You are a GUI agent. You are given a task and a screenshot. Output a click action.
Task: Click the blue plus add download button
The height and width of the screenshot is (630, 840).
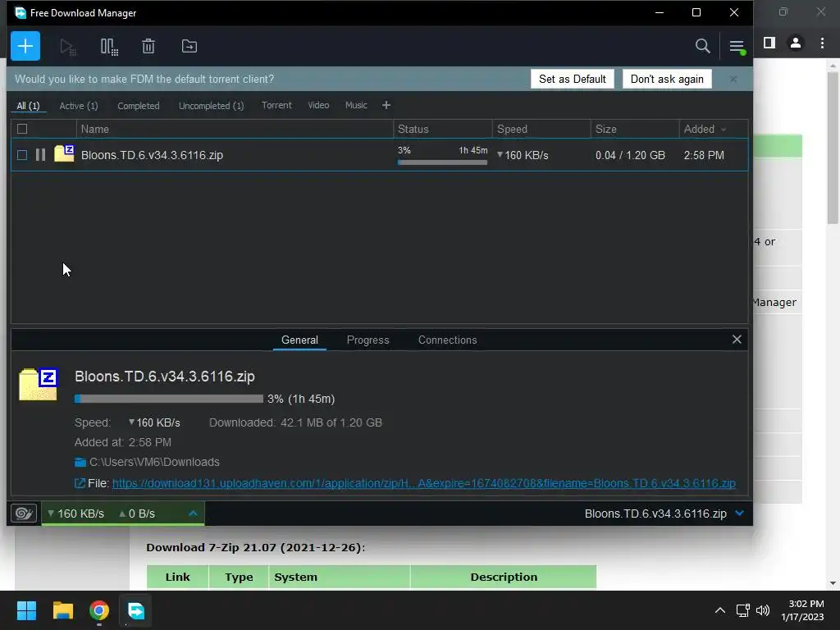tap(25, 46)
